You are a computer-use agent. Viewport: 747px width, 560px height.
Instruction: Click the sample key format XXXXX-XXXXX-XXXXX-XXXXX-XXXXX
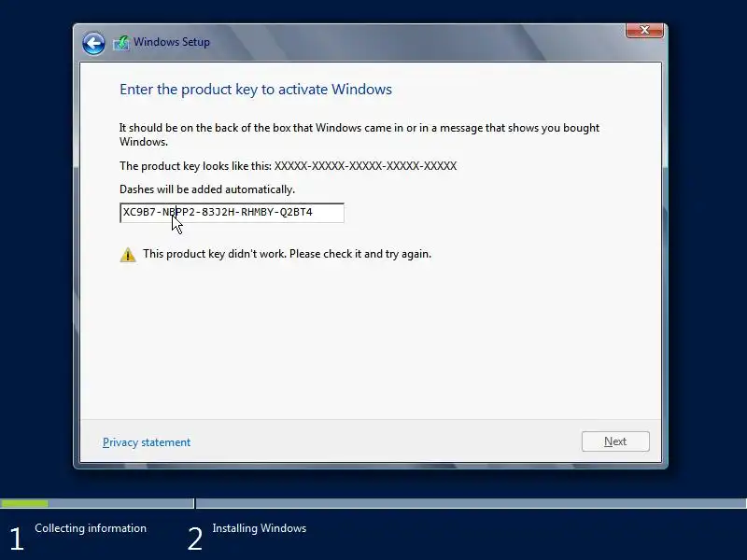(365, 166)
